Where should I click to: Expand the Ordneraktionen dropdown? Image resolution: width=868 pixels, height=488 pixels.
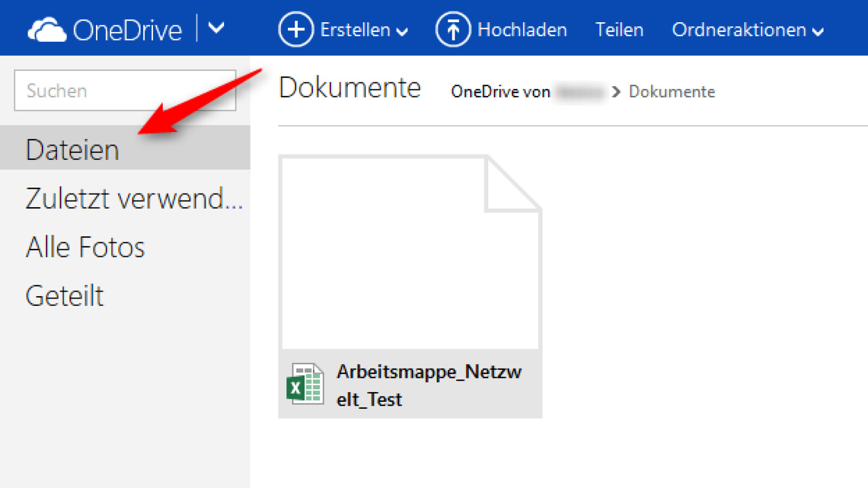coord(818,33)
